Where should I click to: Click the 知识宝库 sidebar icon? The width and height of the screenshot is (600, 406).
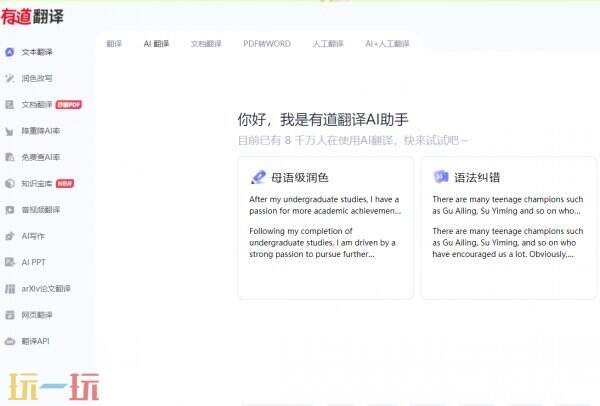tap(10, 184)
